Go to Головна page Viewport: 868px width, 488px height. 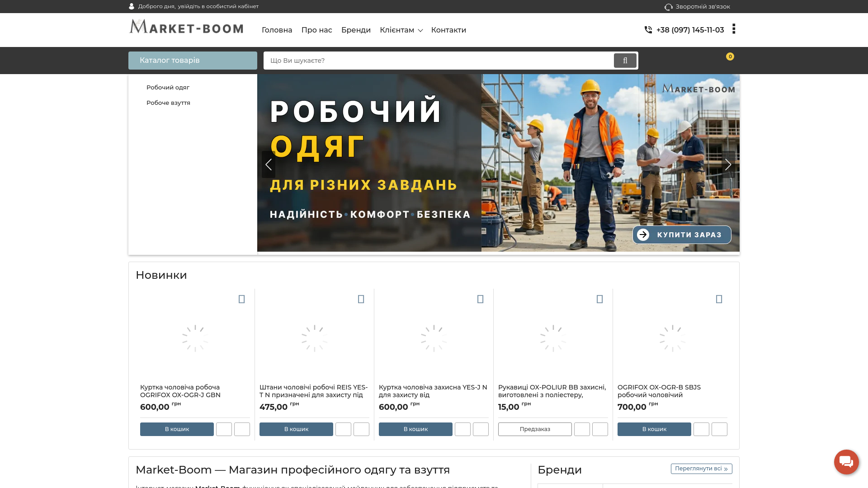point(277,30)
